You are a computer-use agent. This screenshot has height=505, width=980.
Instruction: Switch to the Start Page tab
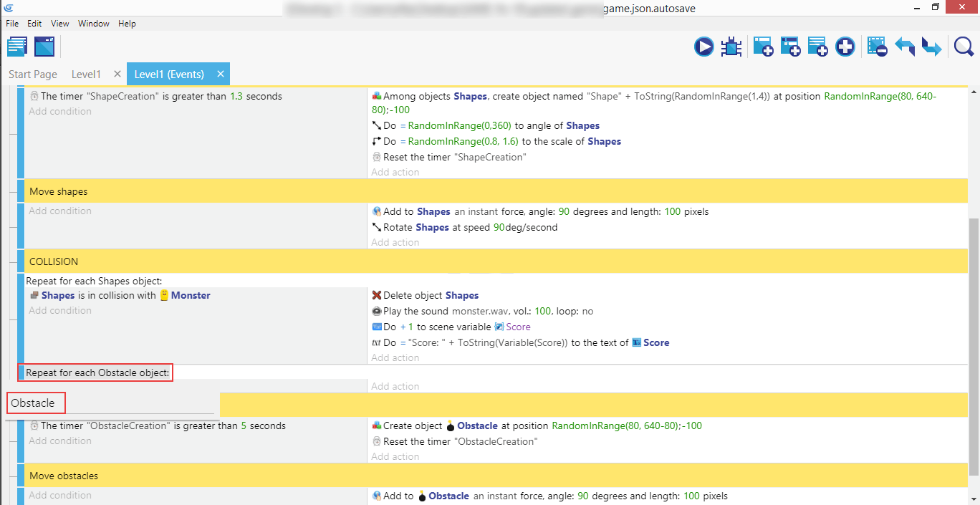(x=33, y=74)
